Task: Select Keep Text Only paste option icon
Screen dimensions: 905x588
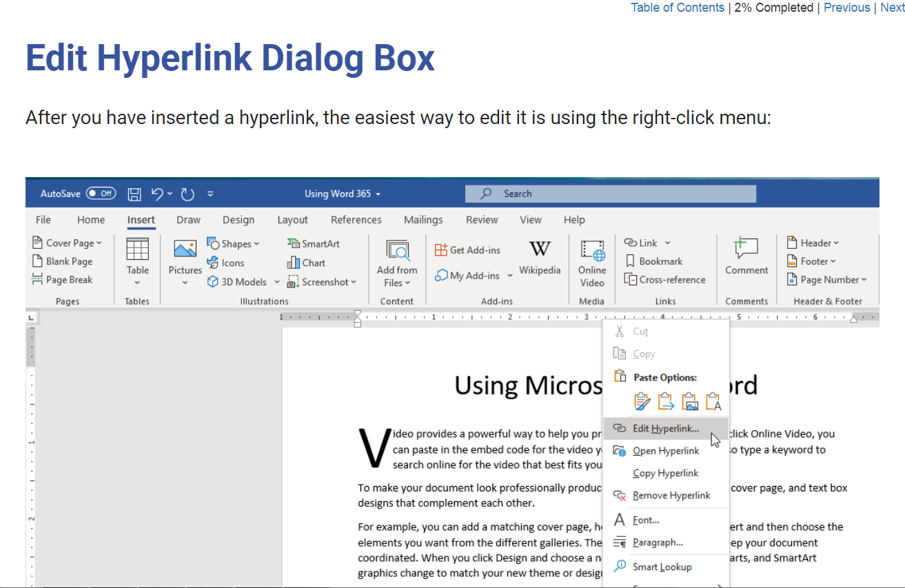Action: pyautogui.click(x=713, y=401)
